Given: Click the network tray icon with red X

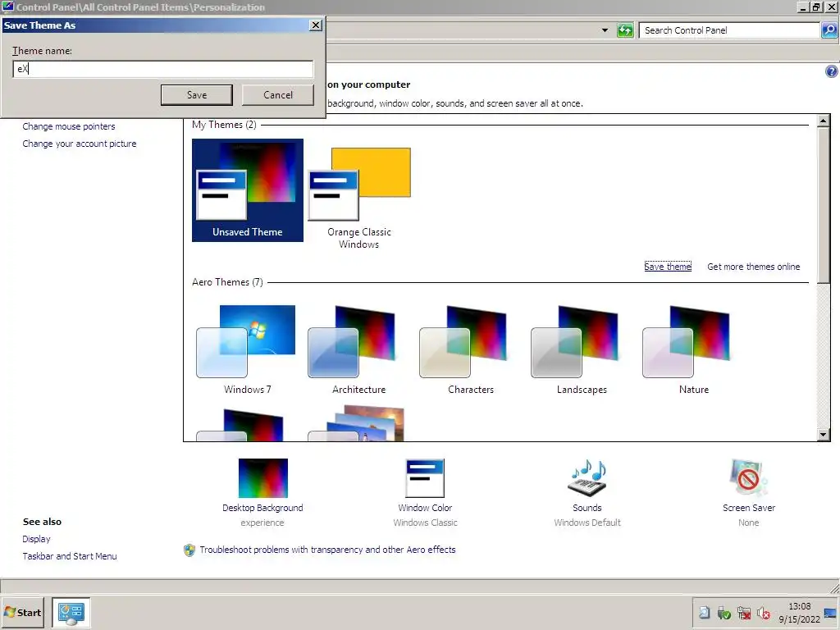Looking at the screenshot, I should (x=743, y=612).
